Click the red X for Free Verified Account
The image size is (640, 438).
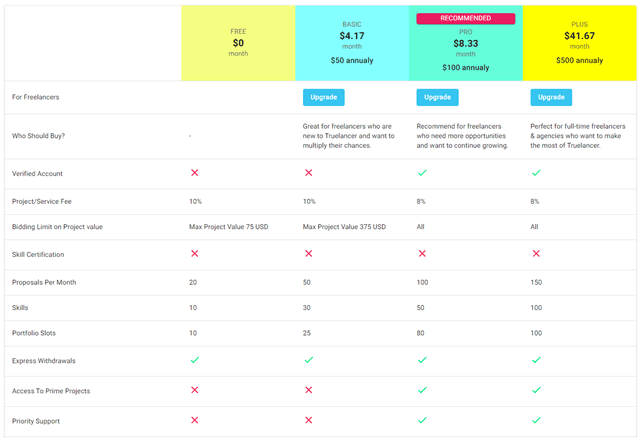pos(194,173)
